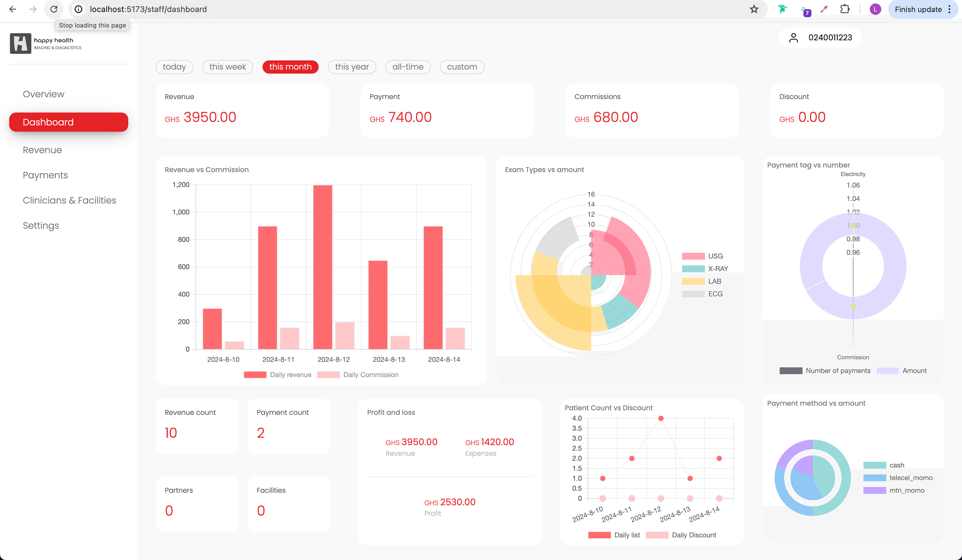
Task: Click the reload/stop loading button
Action: 54,9
